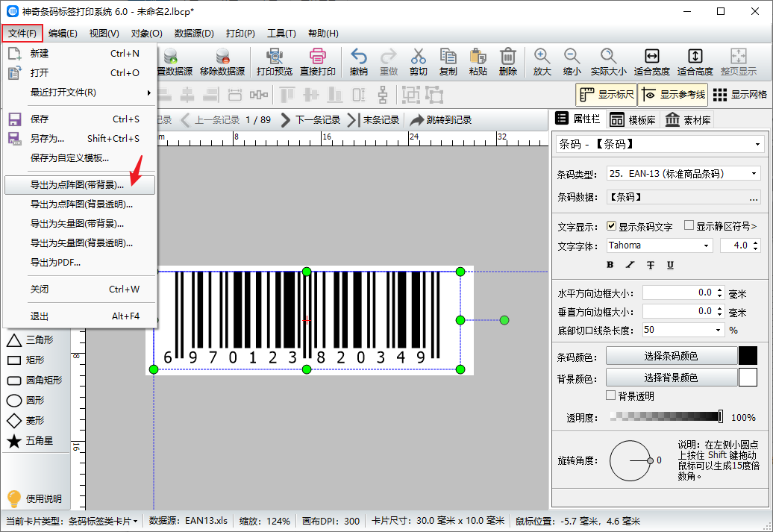Click the black barcode color swatch
773x532 pixels.
pos(748,356)
